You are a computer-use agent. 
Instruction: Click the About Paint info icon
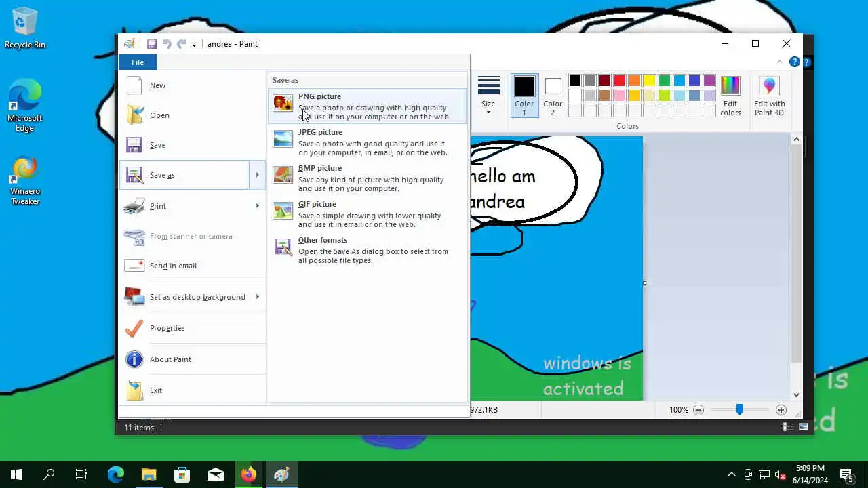click(134, 359)
